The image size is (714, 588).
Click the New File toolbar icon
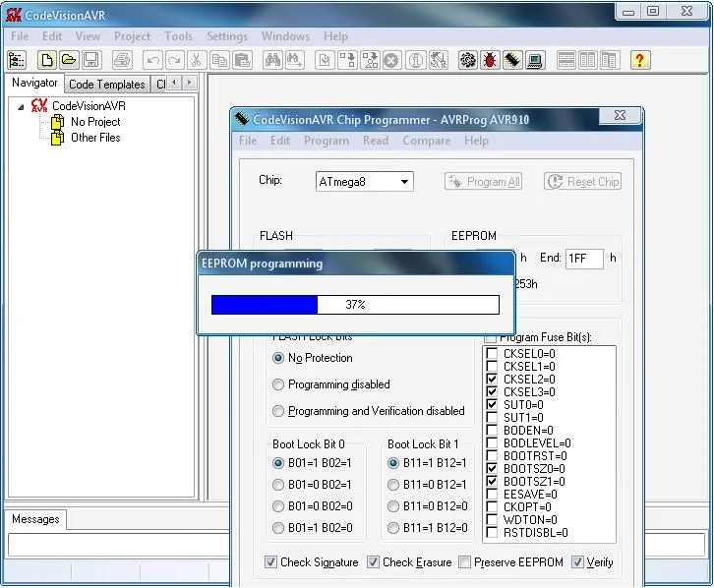click(x=46, y=60)
